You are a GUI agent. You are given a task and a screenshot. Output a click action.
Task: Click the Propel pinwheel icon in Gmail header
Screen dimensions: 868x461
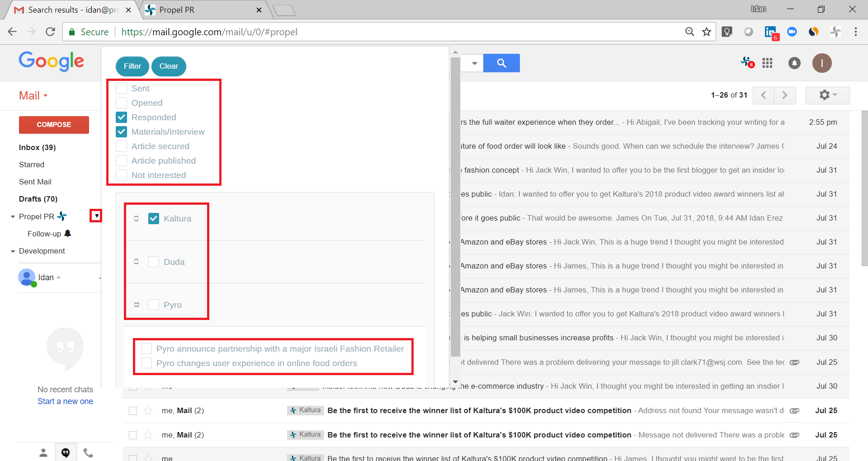[747, 62]
